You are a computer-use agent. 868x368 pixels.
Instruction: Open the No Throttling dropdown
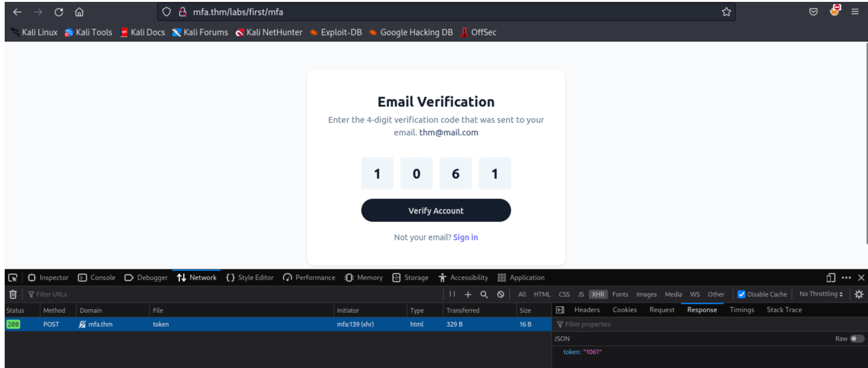click(821, 294)
